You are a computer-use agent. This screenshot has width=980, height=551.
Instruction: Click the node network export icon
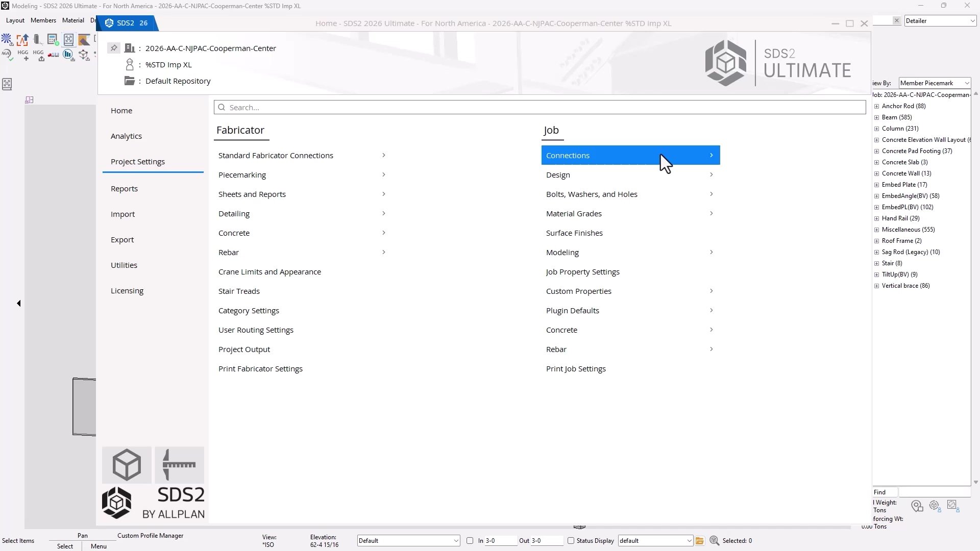coord(84,55)
